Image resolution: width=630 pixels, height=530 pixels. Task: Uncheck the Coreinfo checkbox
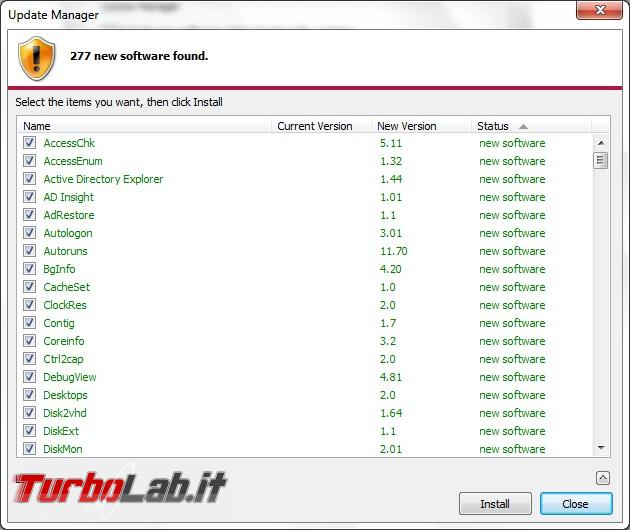[x=29, y=341]
